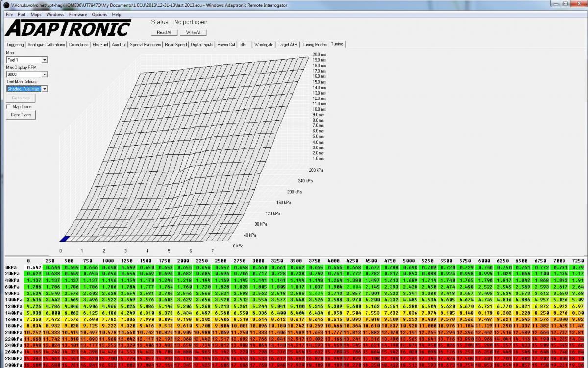Click the 1000 RPM column header
588x368 pixels.
(x=108, y=260)
